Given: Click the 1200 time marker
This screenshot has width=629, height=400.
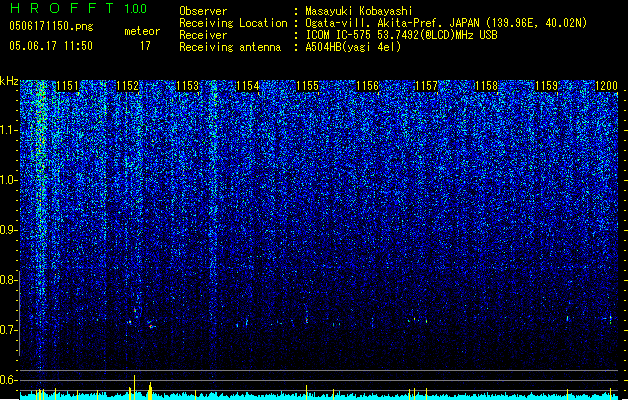Looking at the screenshot, I should (x=607, y=86).
